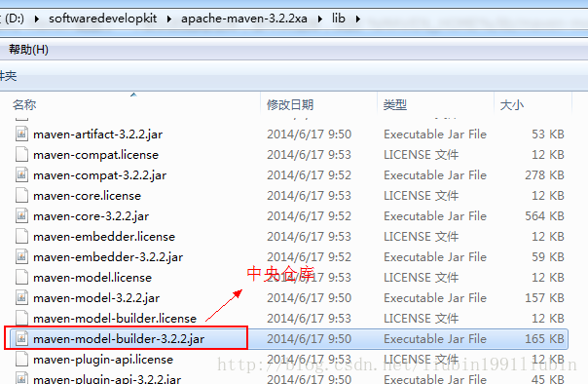Select file maven-artifact-3.2.2.jar
588x384 pixels.
[98, 134]
